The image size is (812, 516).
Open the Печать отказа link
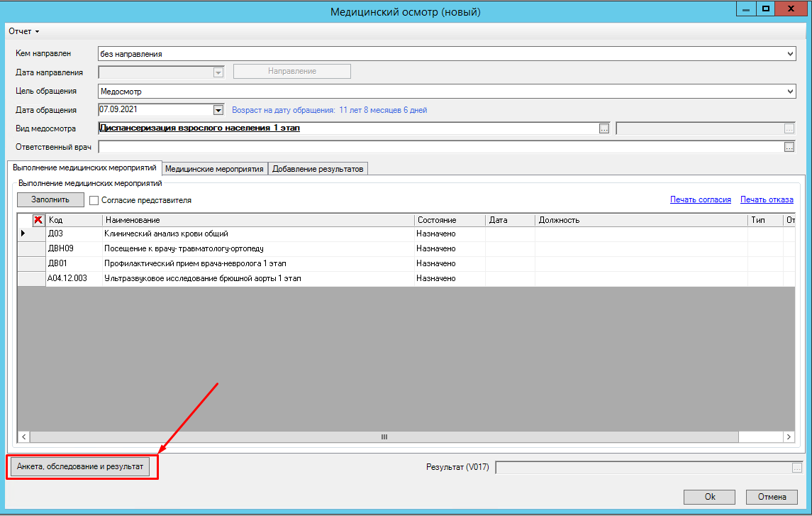(x=767, y=199)
